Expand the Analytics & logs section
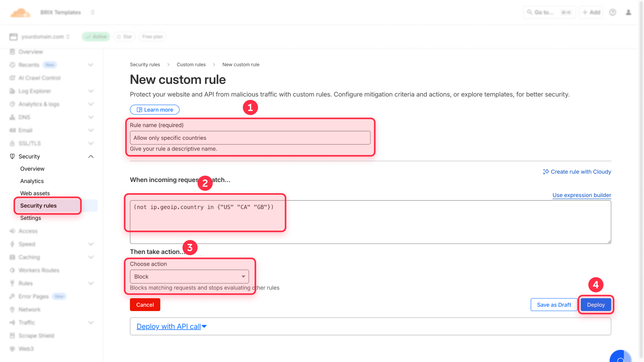 pyautogui.click(x=91, y=104)
